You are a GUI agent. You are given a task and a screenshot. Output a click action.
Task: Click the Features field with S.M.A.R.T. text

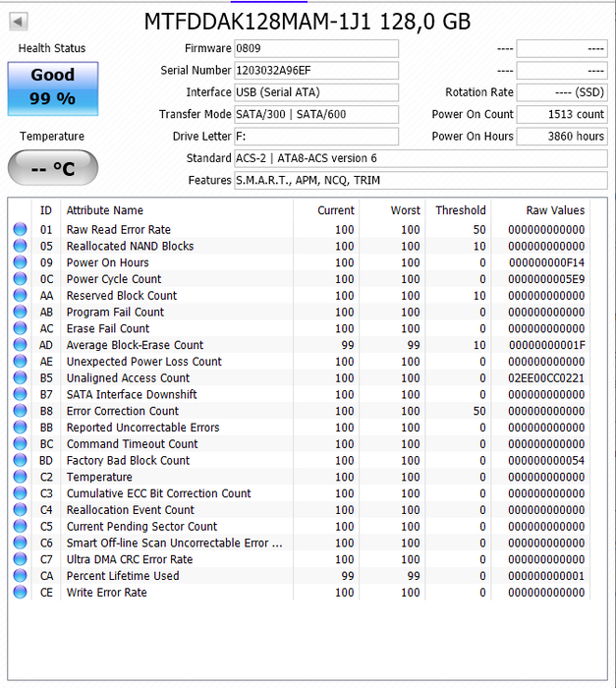[x=420, y=181]
